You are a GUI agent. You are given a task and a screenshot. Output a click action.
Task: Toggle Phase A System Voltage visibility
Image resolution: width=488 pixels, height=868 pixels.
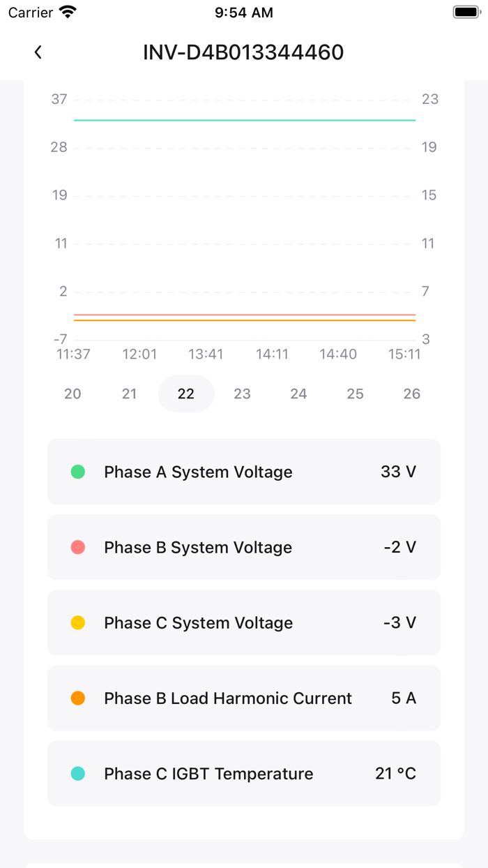coord(244,472)
